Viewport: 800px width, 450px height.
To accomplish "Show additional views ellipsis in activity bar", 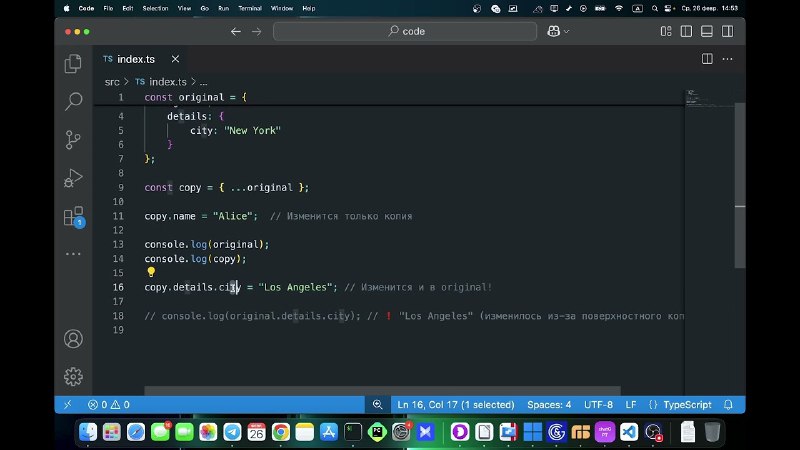I will 73,254.
